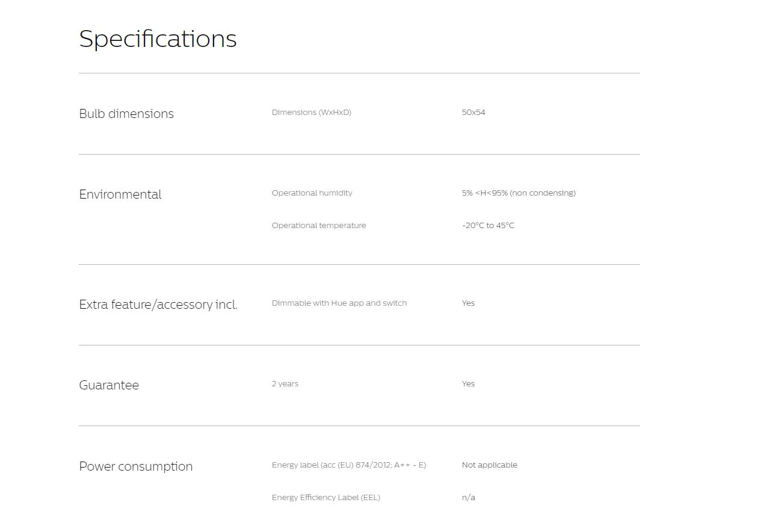Click the Dimensions (WxHxD) label

311,113
